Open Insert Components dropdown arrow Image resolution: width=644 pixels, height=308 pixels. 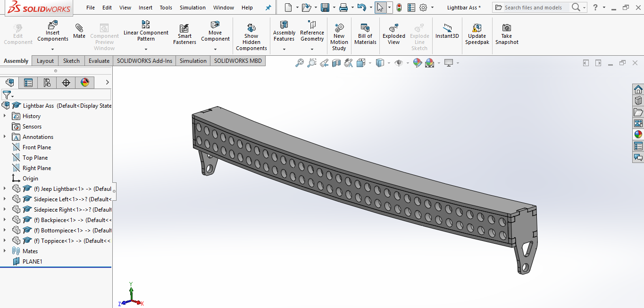pos(53,49)
